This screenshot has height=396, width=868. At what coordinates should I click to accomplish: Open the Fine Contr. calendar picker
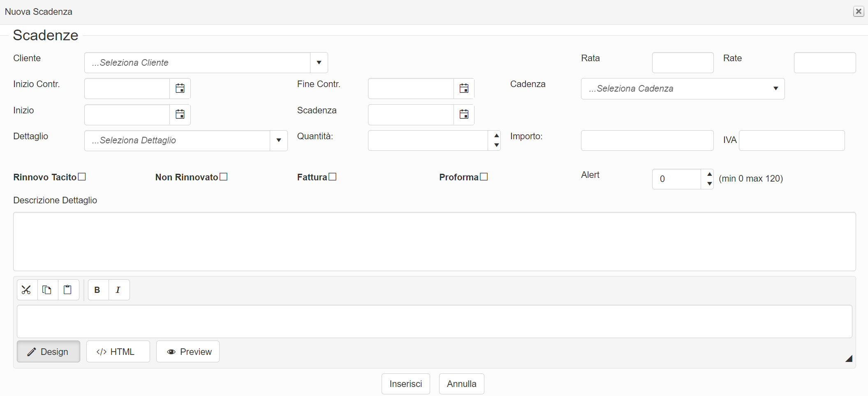point(464,88)
